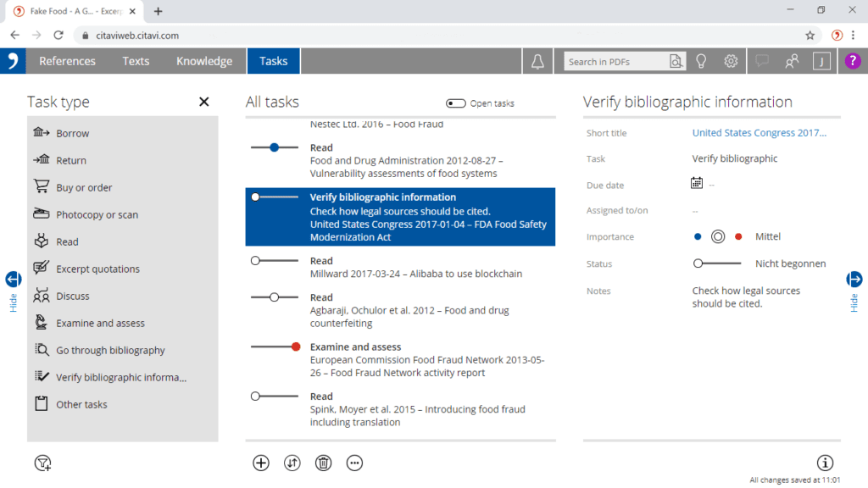Viewport: 868px width, 488px height.
Task: Click the notifications bell icon
Action: tap(537, 61)
